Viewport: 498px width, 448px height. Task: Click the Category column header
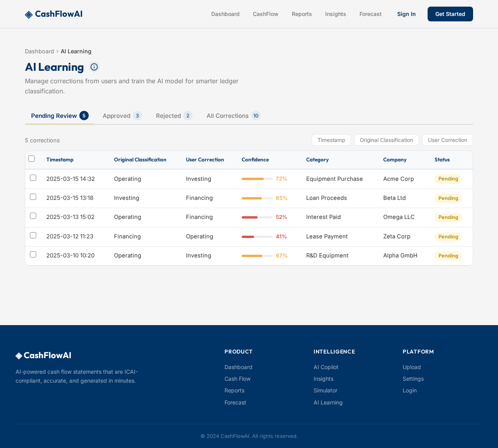tap(317, 160)
